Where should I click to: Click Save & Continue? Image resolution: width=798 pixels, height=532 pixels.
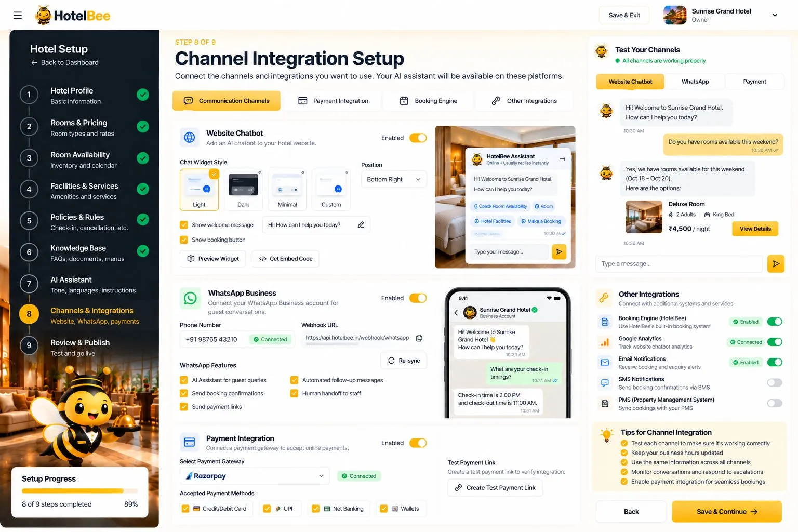[x=727, y=512]
